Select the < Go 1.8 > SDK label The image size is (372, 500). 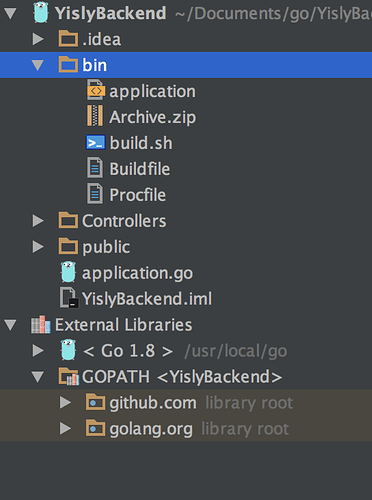[128, 351]
